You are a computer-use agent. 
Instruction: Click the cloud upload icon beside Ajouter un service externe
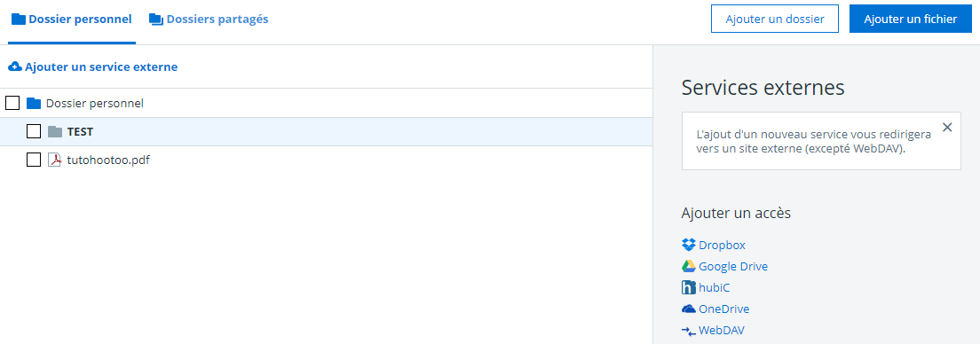pos(14,66)
